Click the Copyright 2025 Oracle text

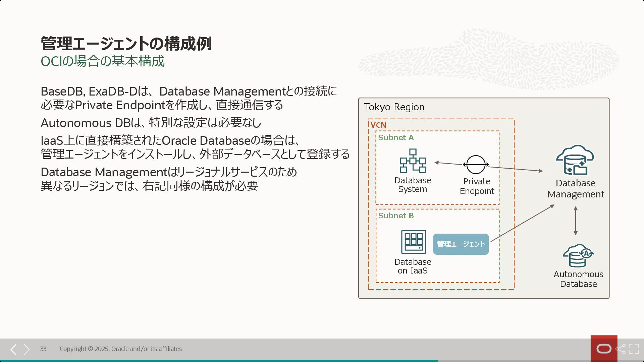click(x=120, y=349)
